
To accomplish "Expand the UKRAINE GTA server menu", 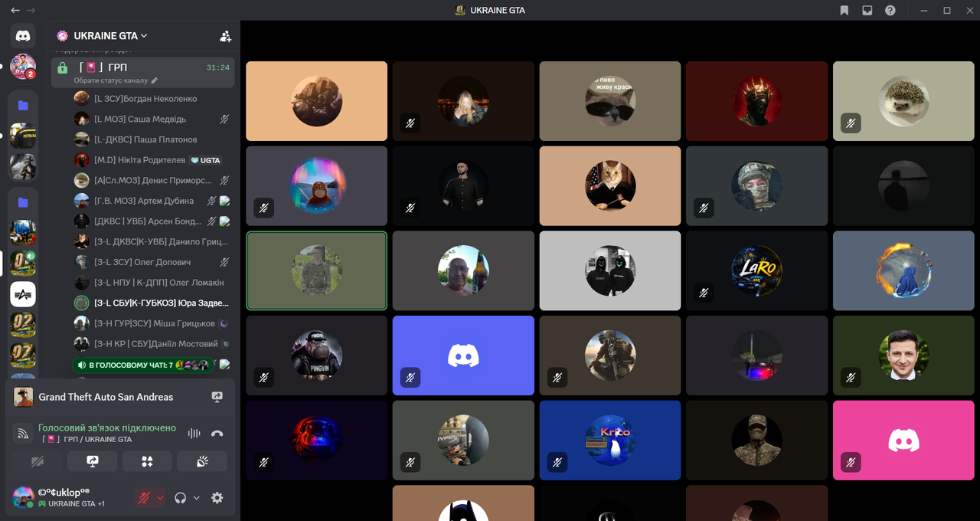I will (x=110, y=35).
